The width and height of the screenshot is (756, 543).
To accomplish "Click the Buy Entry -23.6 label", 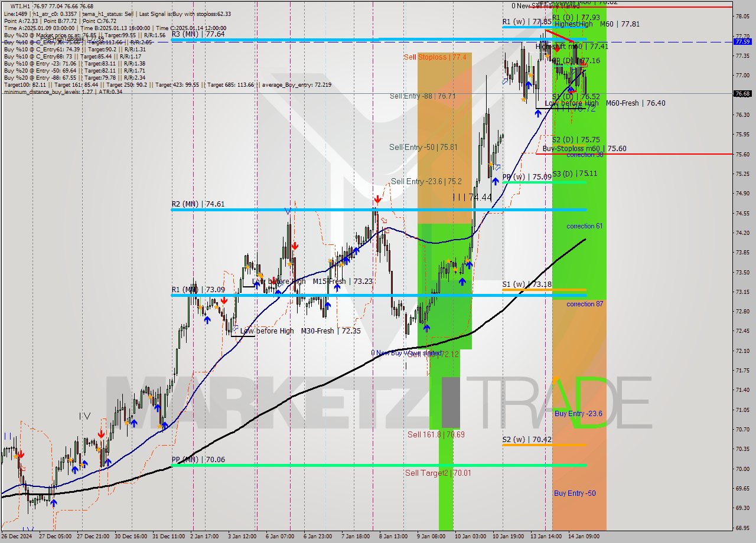I will pyautogui.click(x=578, y=414).
